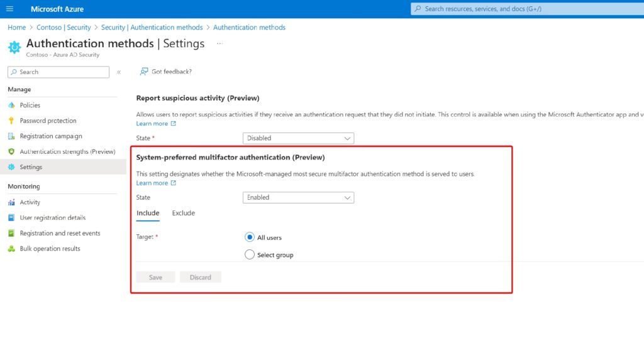Click the Policies icon in sidebar
Image resolution: width=644 pixels, height=353 pixels.
point(11,106)
